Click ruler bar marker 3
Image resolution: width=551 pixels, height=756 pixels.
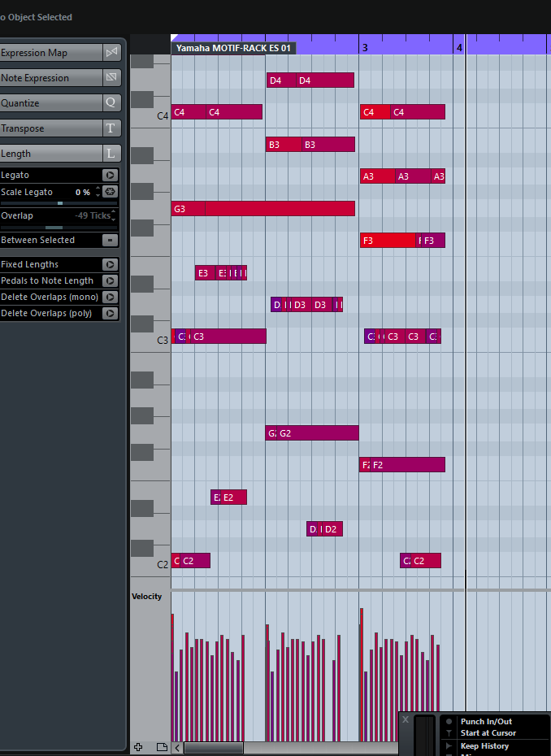coord(365,48)
